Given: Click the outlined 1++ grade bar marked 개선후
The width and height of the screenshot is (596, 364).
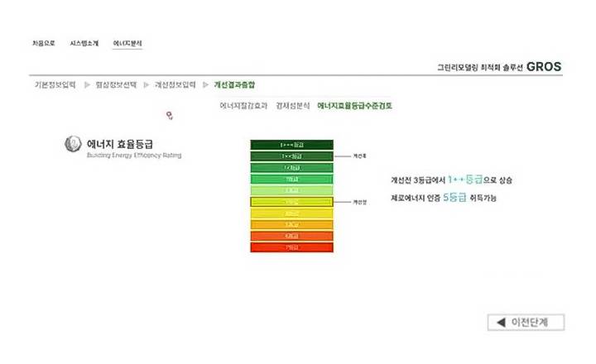Looking at the screenshot, I should pos(291,156).
